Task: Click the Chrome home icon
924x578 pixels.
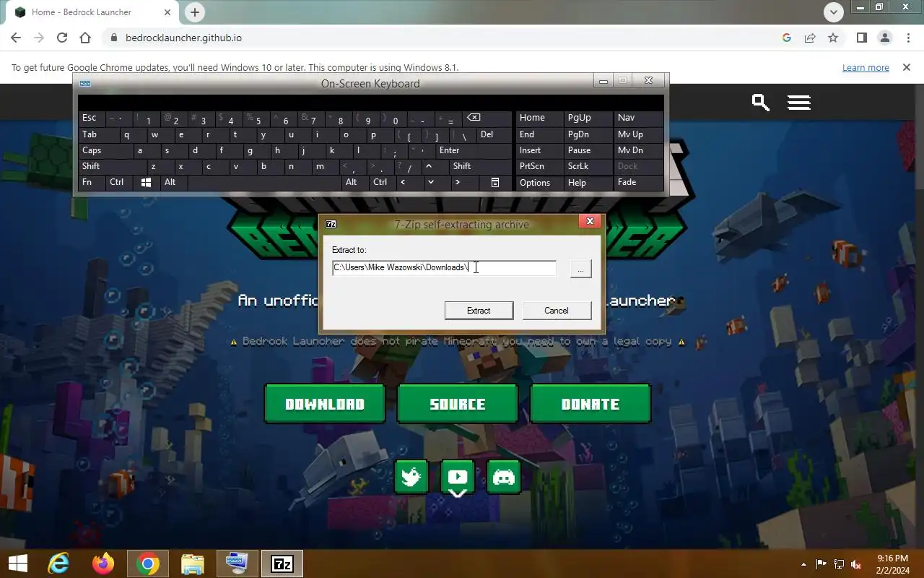Action: (x=85, y=38)
